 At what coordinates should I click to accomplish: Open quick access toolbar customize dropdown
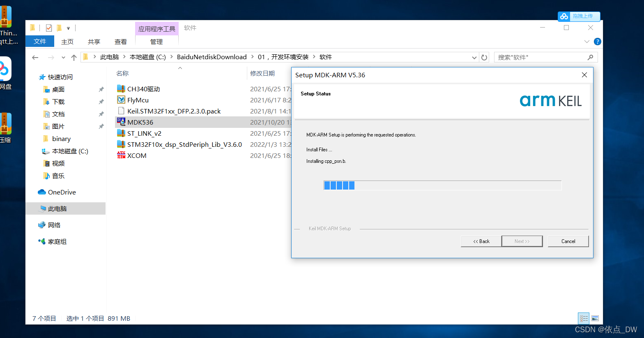pyautogui.click(x=68, y=28)
